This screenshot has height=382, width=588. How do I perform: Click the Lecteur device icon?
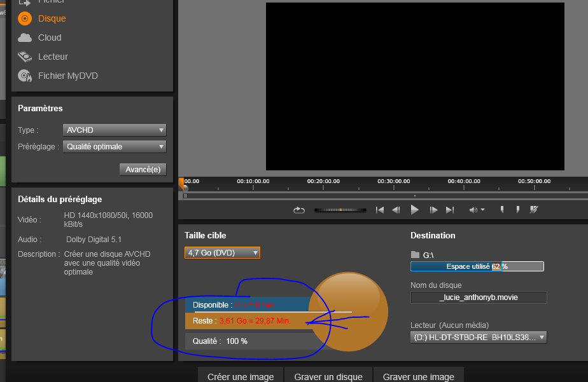(x=25, y=57)
